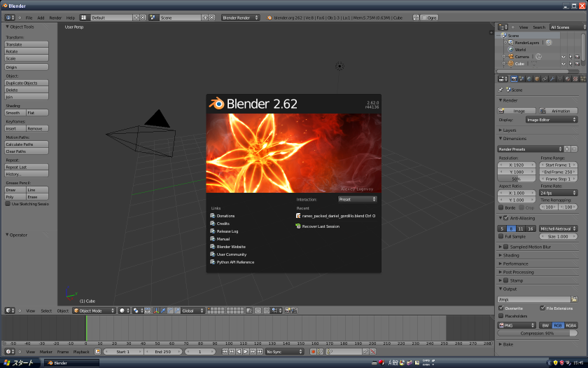Jump to first frame in timeline

225,351
